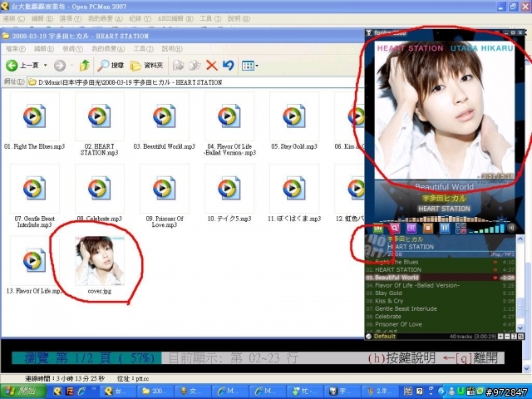Delete with the red X toolbar icon
532x399 pixels.
212,65
